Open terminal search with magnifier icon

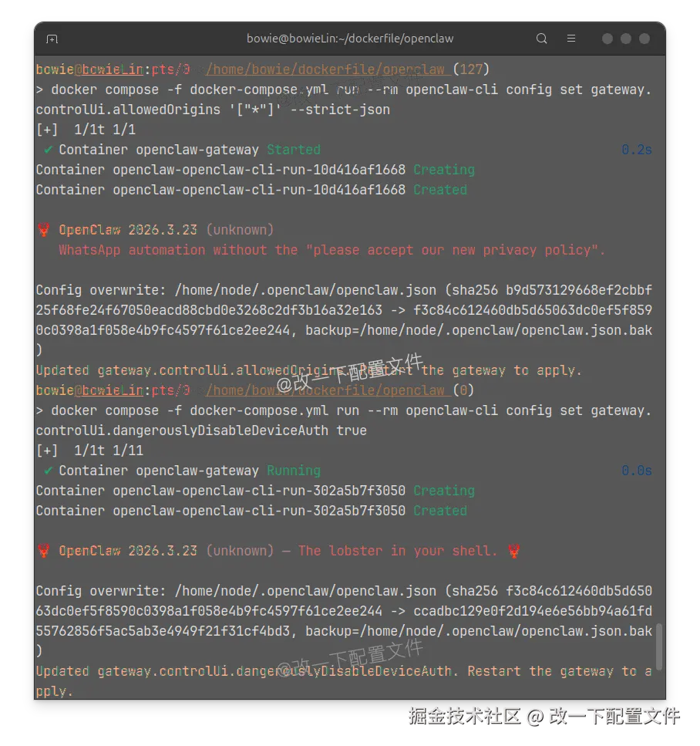point(542,39)
